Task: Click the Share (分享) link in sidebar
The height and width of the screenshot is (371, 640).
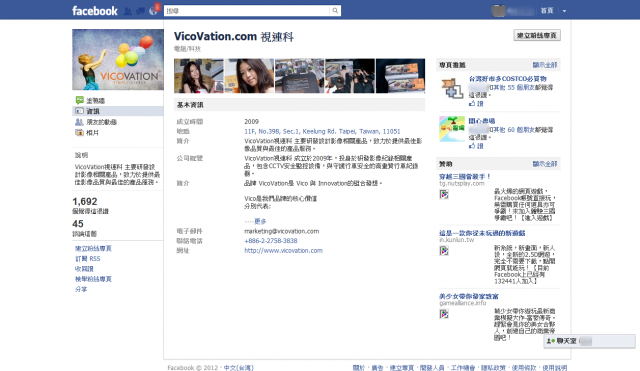Action: coord(81,289)
